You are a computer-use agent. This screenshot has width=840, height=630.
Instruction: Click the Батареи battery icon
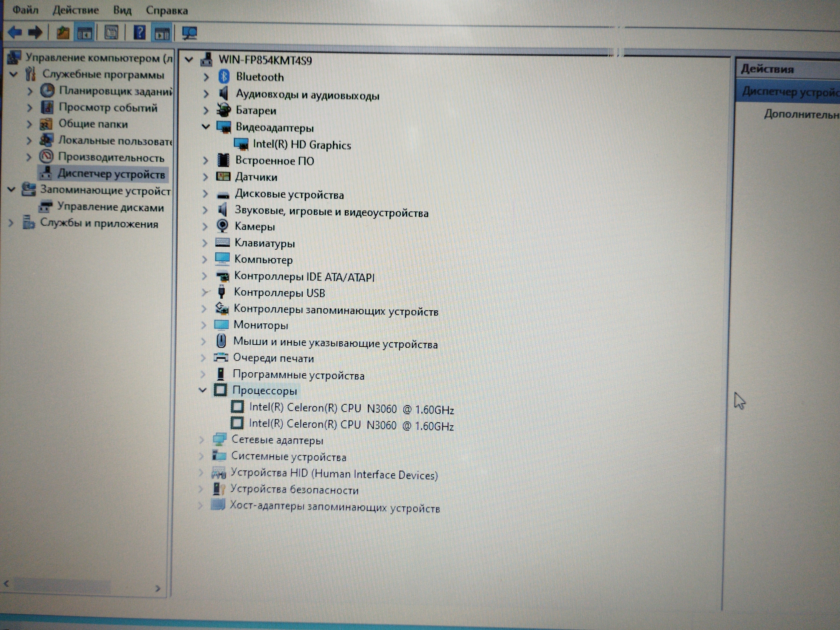224,110
